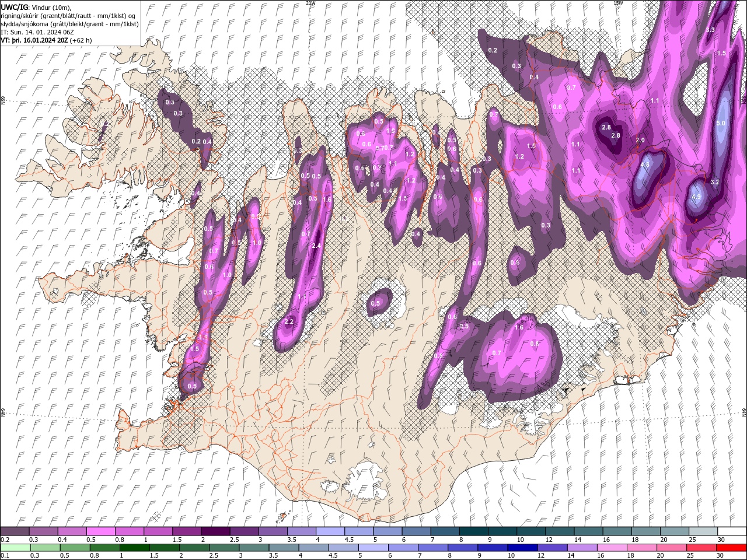747x560 pixels.
Task: Click the white upper legend swatch at 30
Action: pos(732,531)
